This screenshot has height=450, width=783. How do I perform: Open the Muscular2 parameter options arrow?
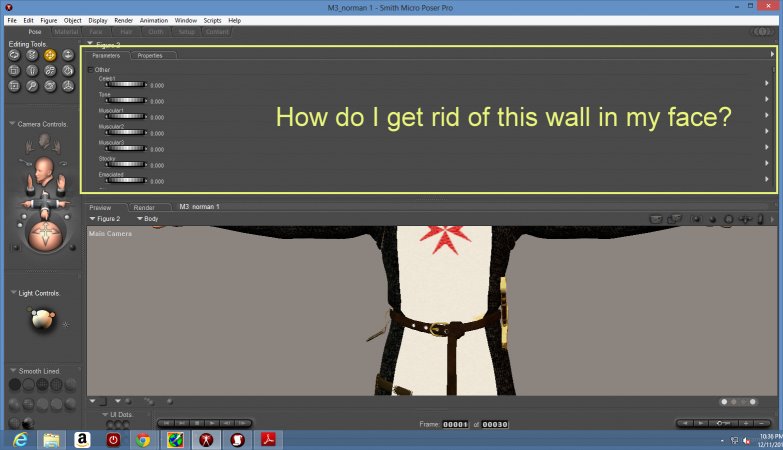767,131
